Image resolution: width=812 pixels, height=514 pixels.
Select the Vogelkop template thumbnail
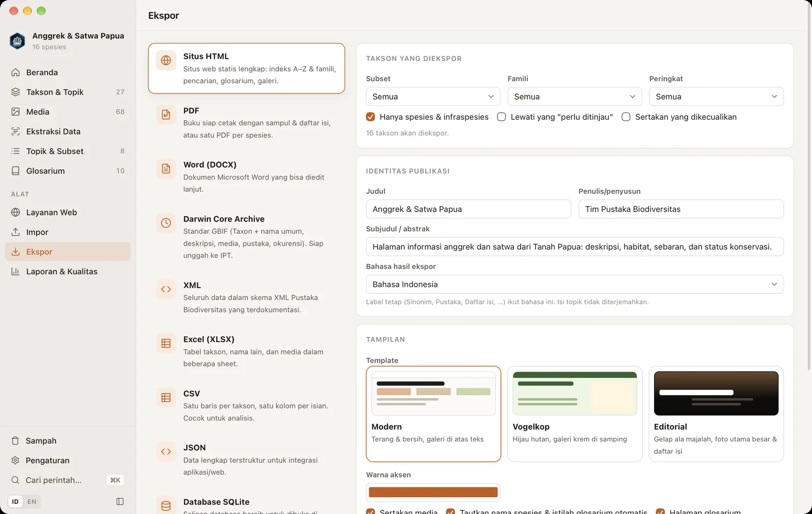[574, 393]
